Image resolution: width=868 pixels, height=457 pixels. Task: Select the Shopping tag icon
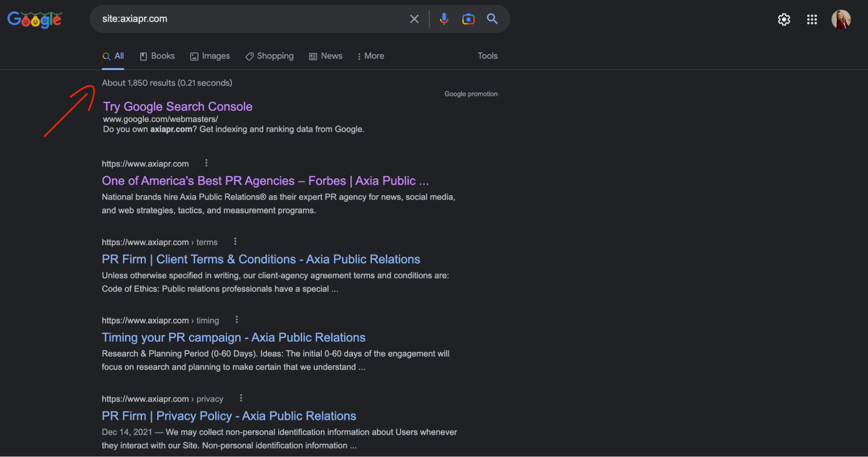tap(249, 56)
